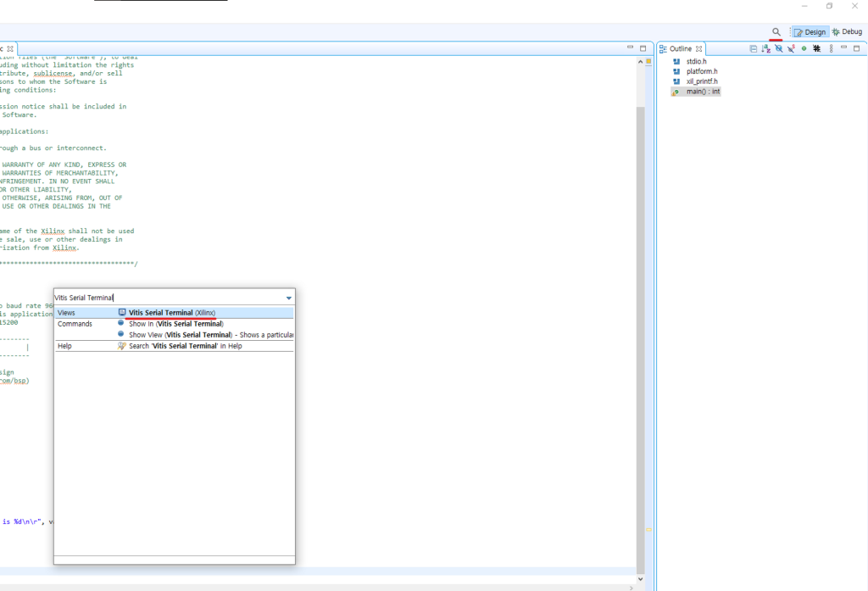Close the editor tab on left
This screenshot has height=591, width=868.
(x=10, y=48)
